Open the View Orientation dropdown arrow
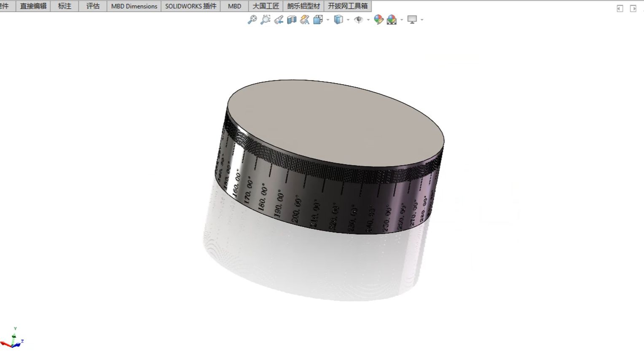The image size is (644, 362). tap(327, 19)
